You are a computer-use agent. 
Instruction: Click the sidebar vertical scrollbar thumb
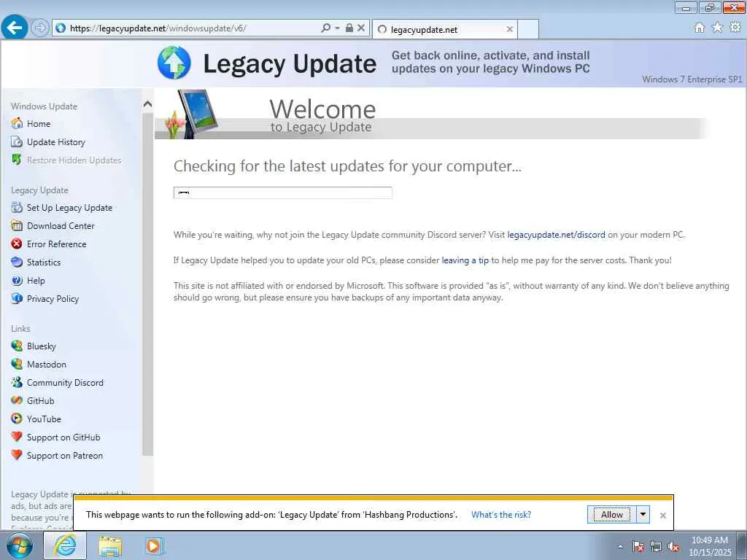coord(147,284)
